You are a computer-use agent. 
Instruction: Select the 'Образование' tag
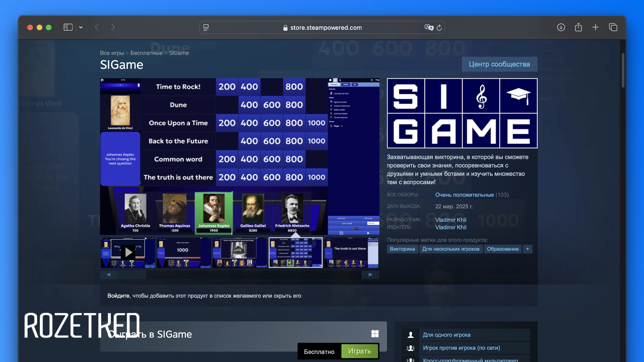503,249
